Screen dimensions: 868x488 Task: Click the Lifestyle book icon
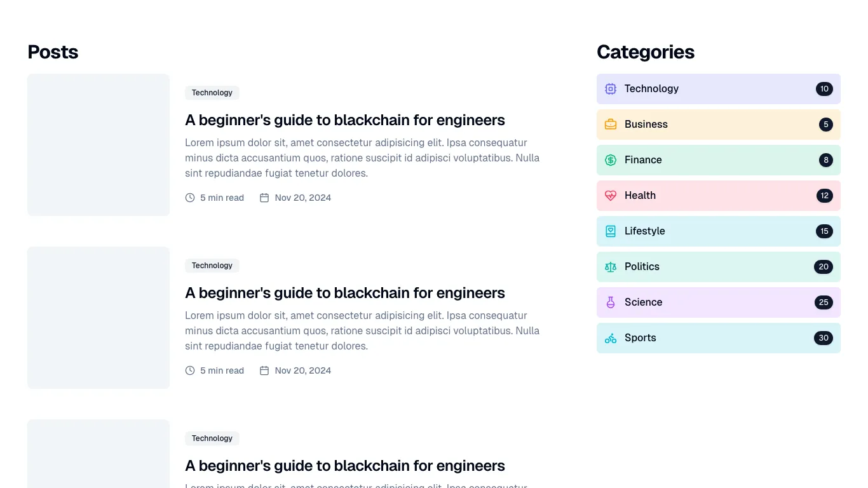click(x=611, y=231)
